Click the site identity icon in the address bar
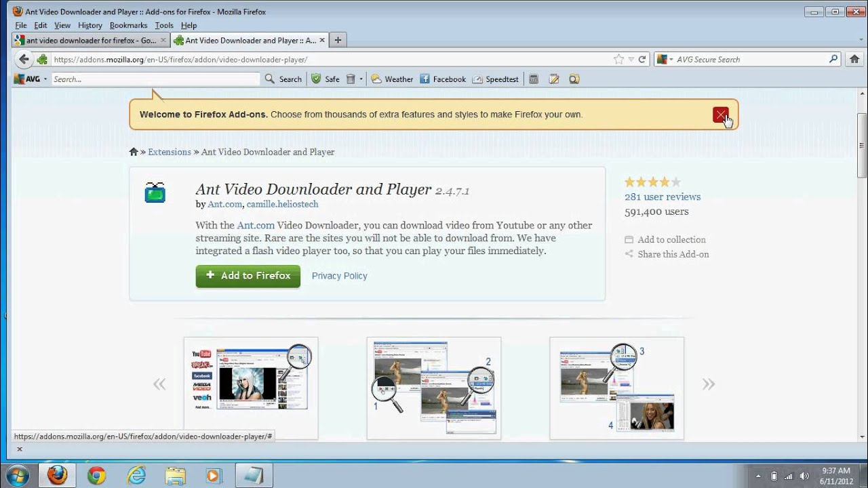Viewport: 868px width, 488px height. point(43,59)
